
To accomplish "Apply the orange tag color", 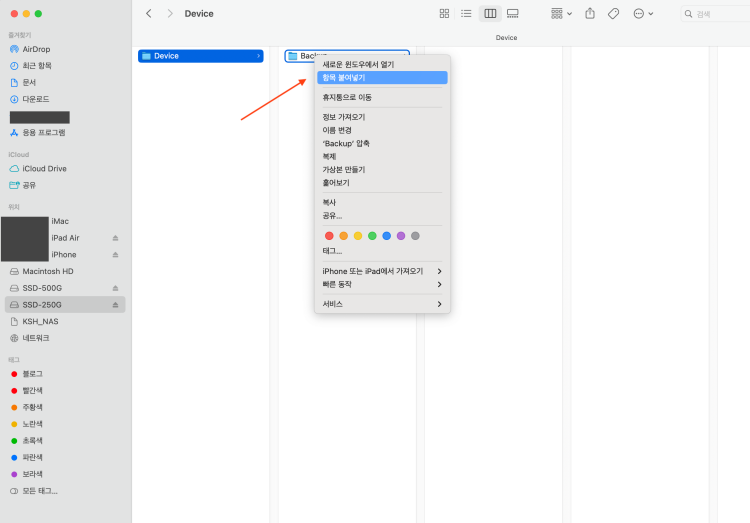I will pos(343,236).
